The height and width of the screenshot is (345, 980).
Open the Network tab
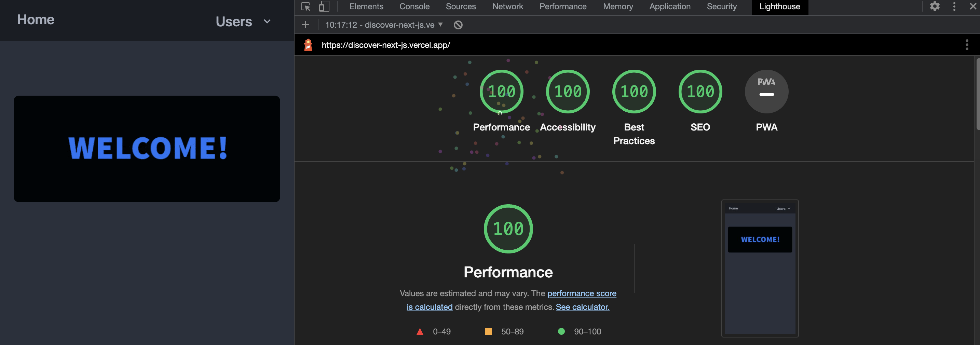[x=507, y=6]
